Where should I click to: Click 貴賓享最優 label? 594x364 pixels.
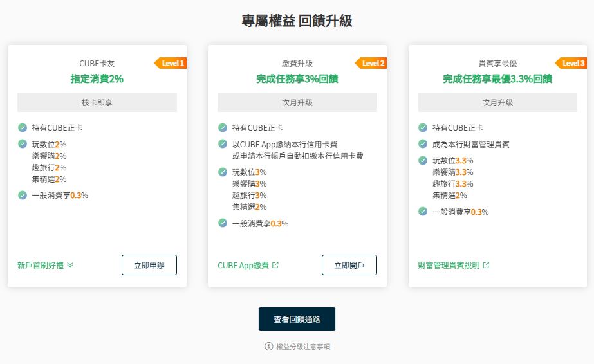point(497,63)
